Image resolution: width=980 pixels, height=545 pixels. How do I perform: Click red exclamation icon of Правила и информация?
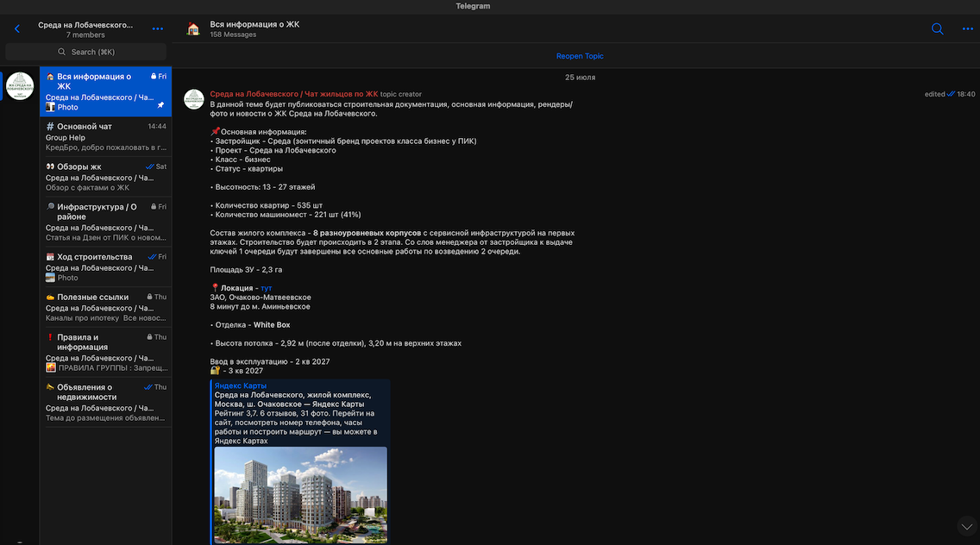pyautogui.click(x=50, y=337)
